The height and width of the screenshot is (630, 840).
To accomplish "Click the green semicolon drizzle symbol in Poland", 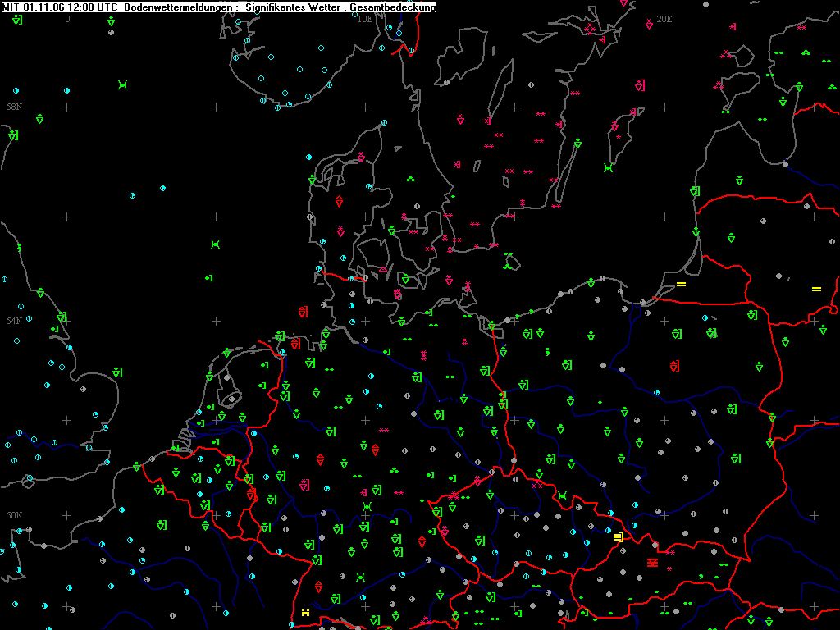I will (547, 351).
